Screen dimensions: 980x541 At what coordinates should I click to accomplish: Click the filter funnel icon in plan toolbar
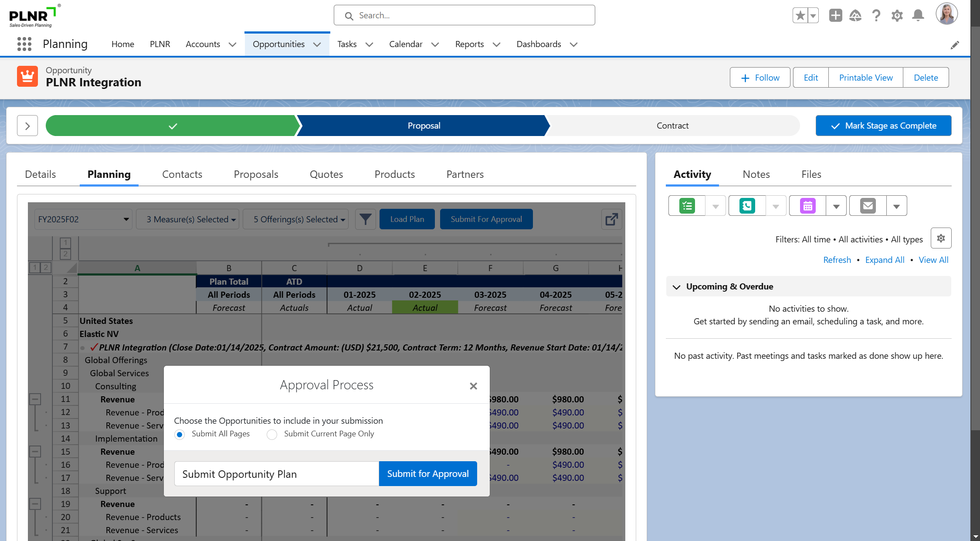point(365,219)
